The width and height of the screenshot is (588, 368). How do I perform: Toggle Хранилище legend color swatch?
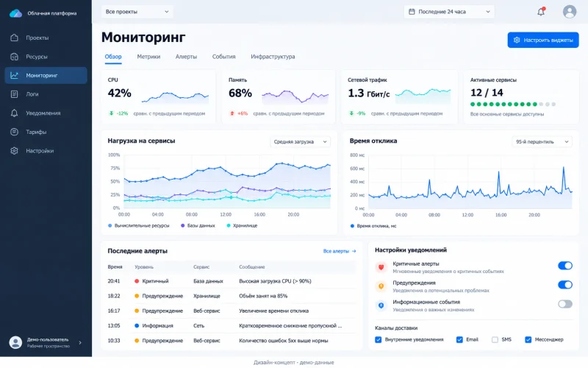point(229,226)
